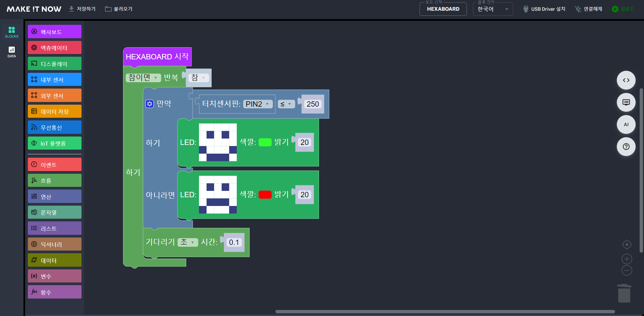The height and width of the screenshot is (316, 644).
Task: Click the 터치센서핀 label text
Action: [x=221, y=104]
